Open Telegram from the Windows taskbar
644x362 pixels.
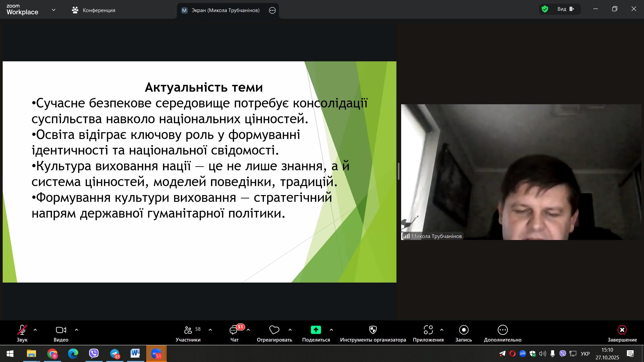tap(115, 354)
